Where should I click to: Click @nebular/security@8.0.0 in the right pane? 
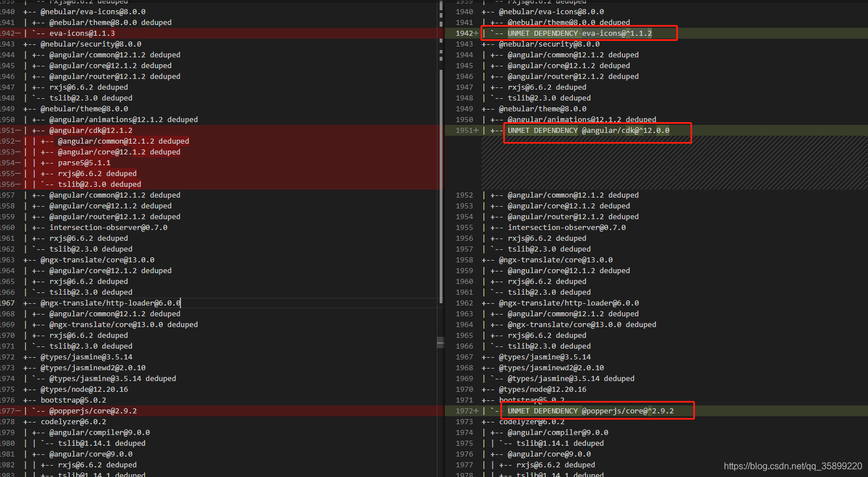pyautogui.click(x=549, y=44)
